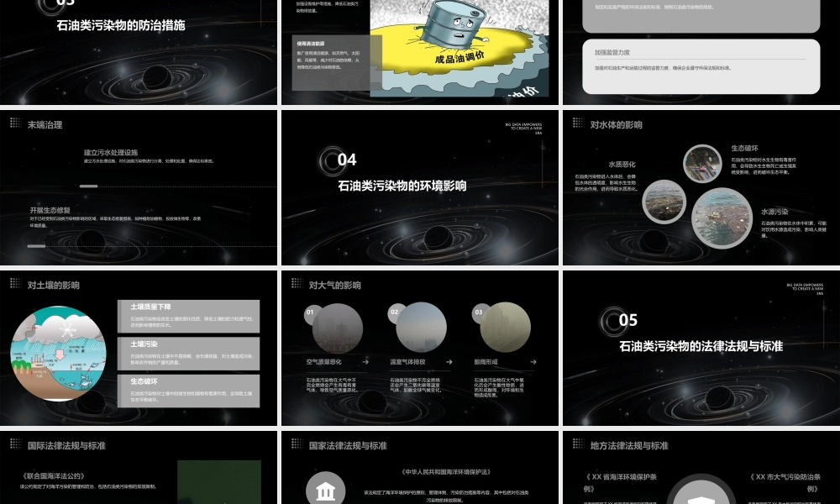Click the 对土壤的影响 slide title
The width and height of the screenshot is (840, 504).
(x=54, y=286)
